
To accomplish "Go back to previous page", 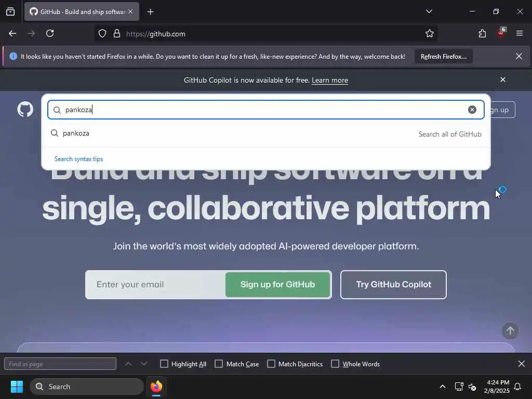I will coord(12,34).
